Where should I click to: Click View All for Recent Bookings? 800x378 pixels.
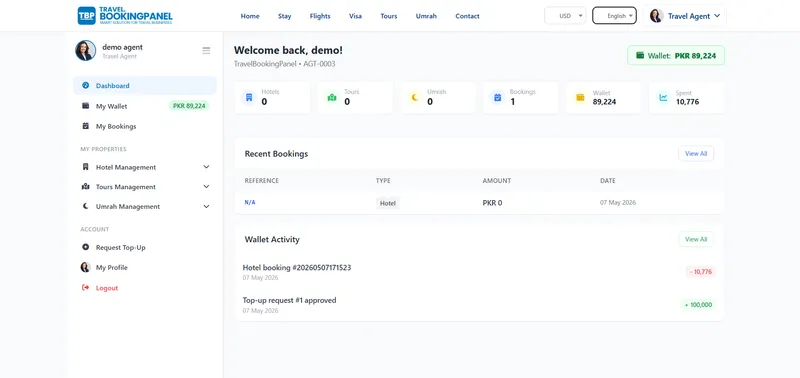coord(696,154)
